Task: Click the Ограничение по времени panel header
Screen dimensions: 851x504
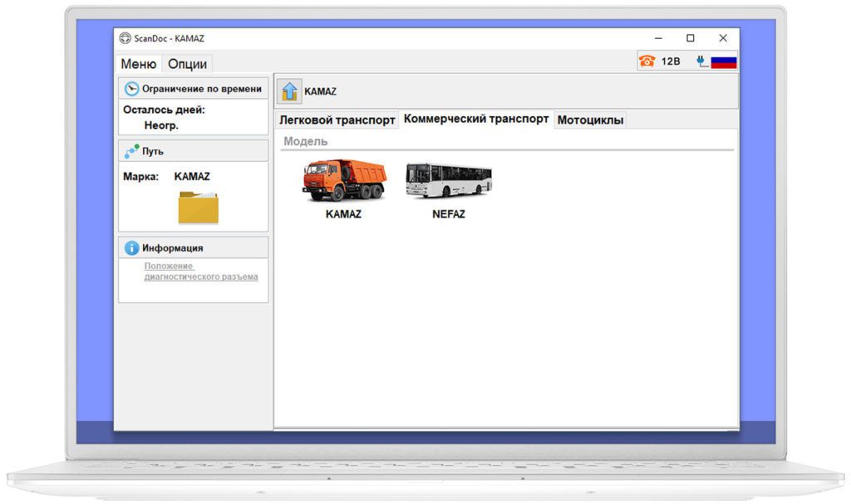Action: 201,89
